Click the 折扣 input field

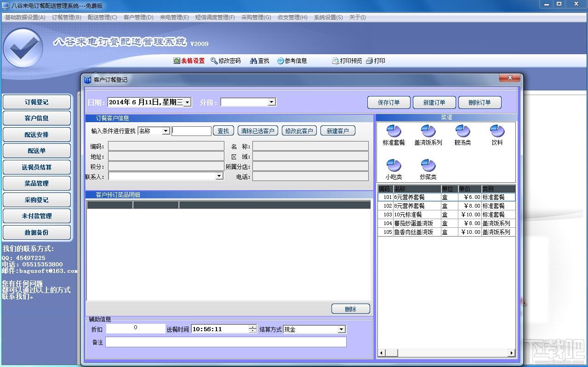(136, 328)
